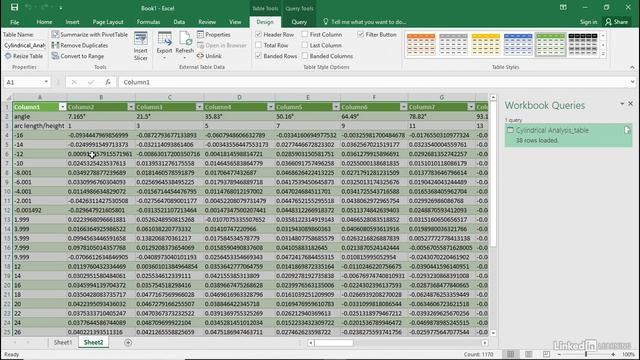The image size is (640, 360).
Task: Apply the orange table style
Action: [421, 44]
